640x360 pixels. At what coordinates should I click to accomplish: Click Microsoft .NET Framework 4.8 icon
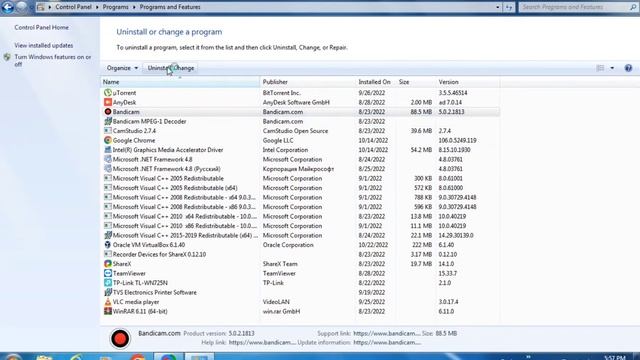click(108, 159)
